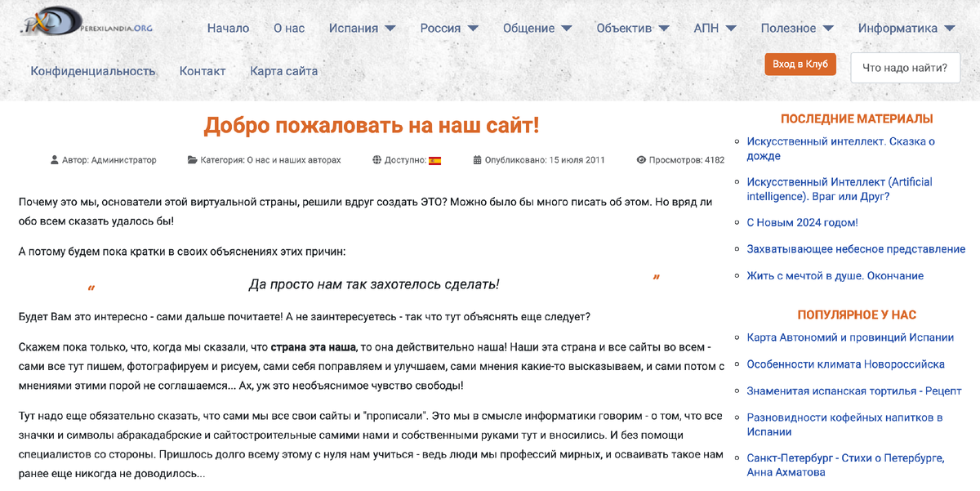Open Разновидности кофейных напитков в Испании
980x491 pixels.
point(844,425)
